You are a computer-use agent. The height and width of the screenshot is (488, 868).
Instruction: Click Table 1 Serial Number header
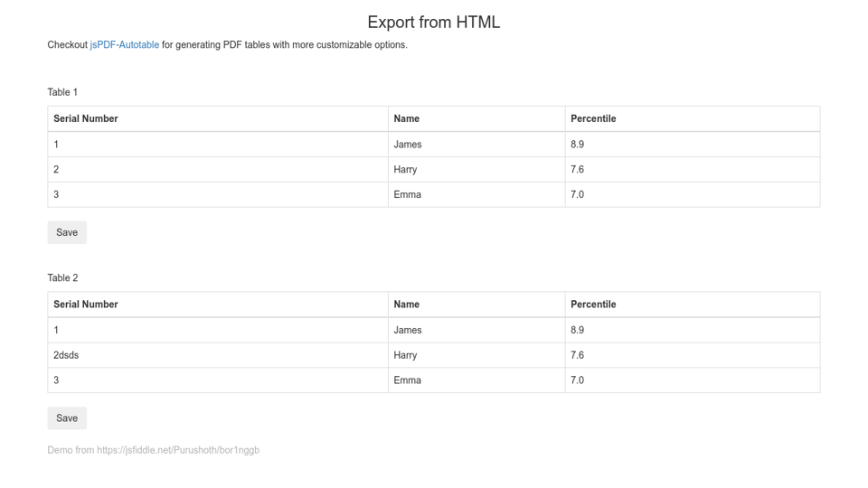tap(86, 118)
